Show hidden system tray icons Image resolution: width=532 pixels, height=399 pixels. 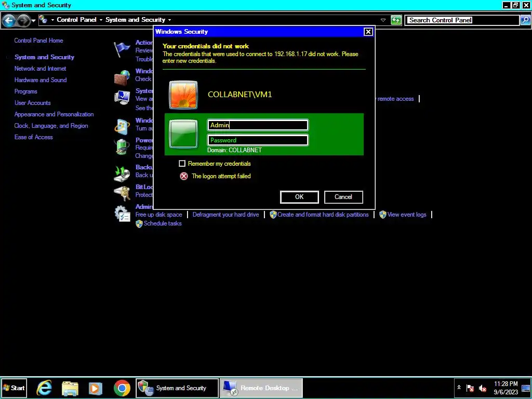click(459, 388)
